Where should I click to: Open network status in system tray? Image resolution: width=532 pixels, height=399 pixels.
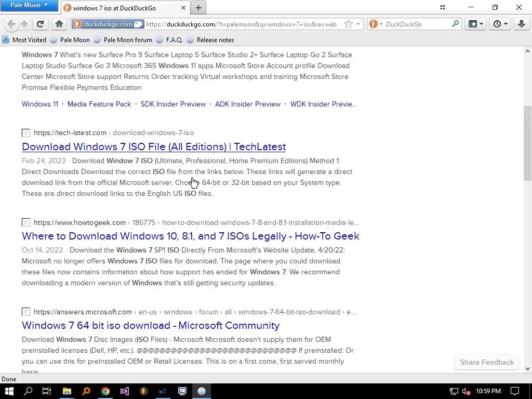coord(454,391)
